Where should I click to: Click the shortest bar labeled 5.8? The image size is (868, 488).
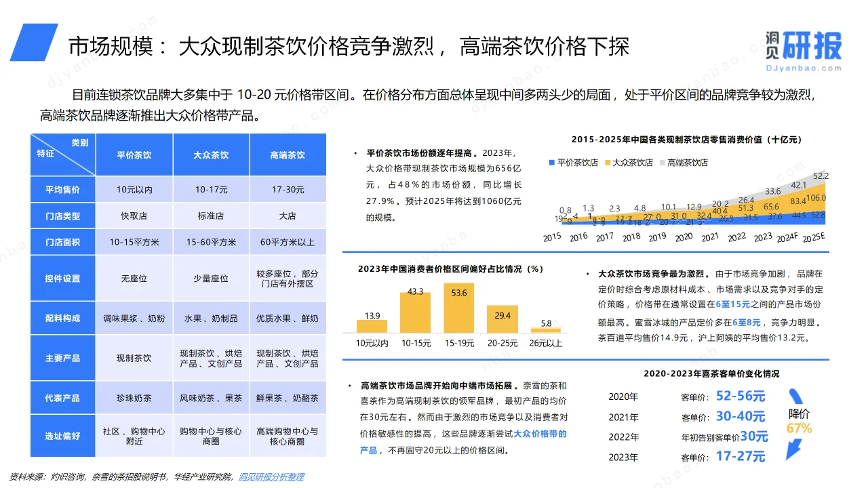[x=546, y=330]
